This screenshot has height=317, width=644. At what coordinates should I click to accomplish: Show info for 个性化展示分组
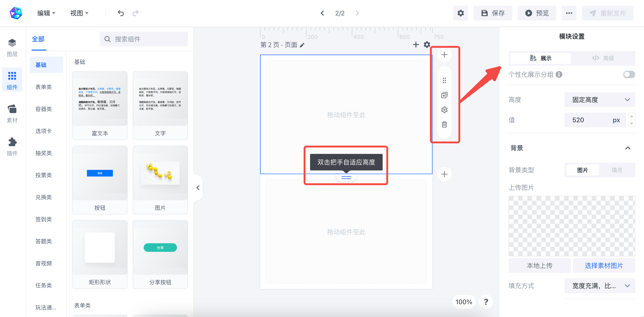click(x=559, y=74)
